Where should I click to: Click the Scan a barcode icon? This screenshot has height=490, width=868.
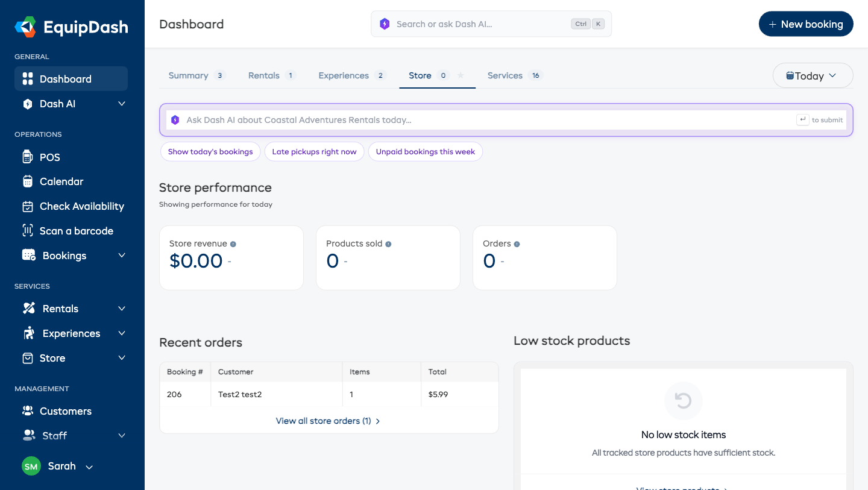pos(27,231)
